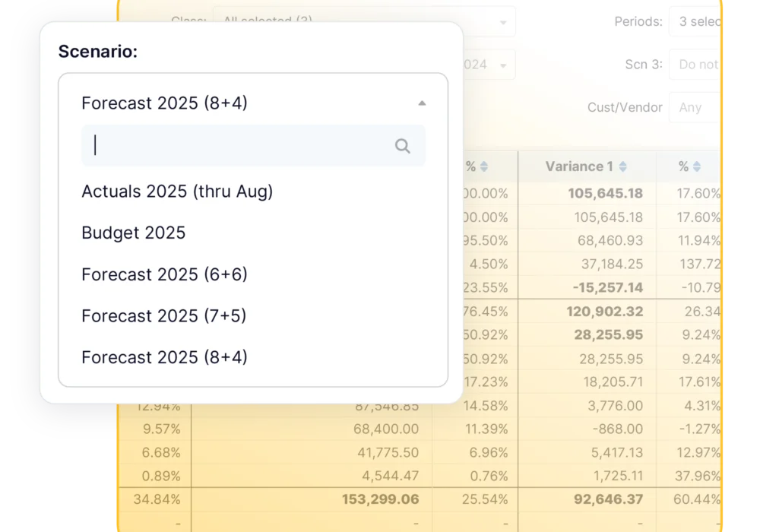This screenshot has width=760, height=532.
Task: Choose Forecast 2025 (6+6) from the list
Action: pos(165,274)
